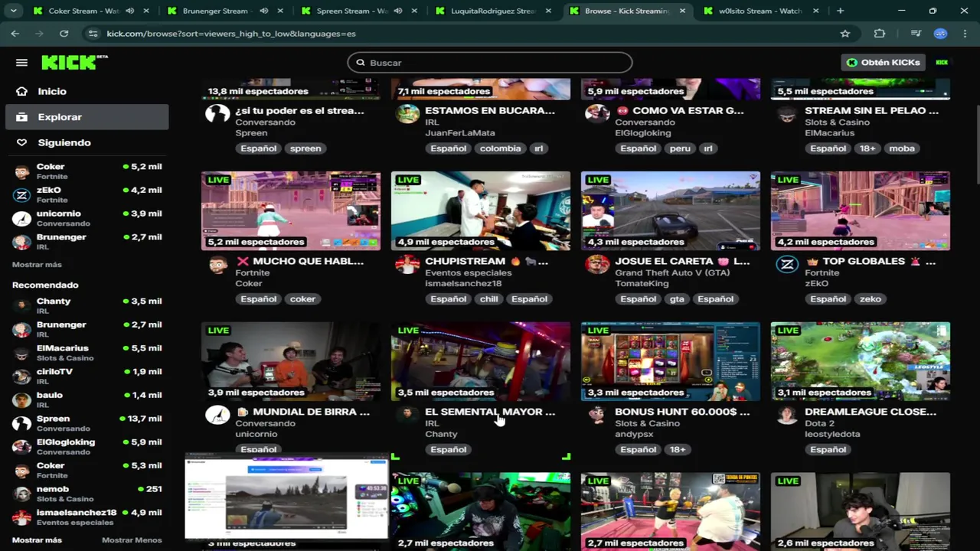980x551 pixels.
Task: Click the Dota 2 category link
Action: coord(820,423)
